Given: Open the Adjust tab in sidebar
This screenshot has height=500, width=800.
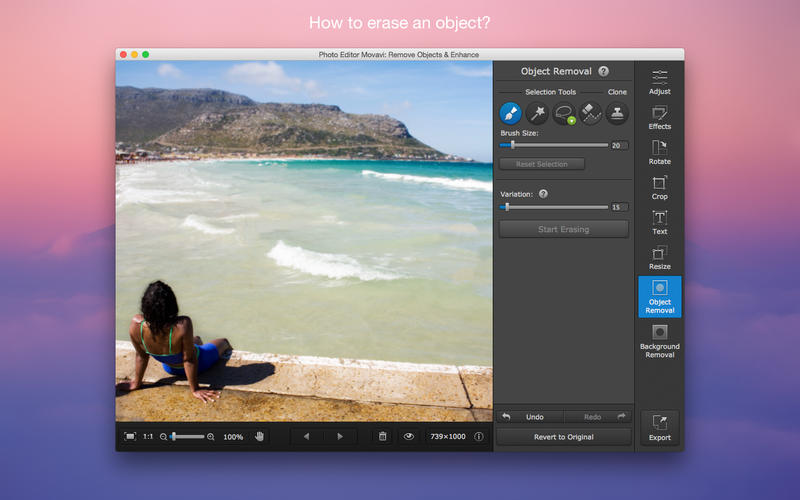Looking at the screenshot, I should [x=659, y=82].
